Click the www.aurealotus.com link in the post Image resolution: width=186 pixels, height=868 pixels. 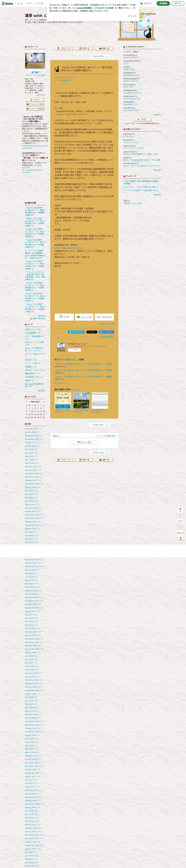(69, 248)
